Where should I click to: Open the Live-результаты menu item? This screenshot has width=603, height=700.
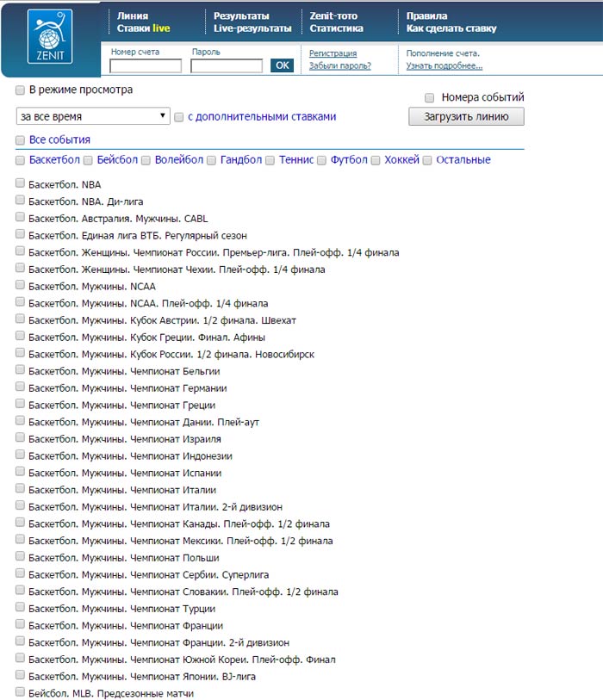pyautogui.click(x=252, y=28)
